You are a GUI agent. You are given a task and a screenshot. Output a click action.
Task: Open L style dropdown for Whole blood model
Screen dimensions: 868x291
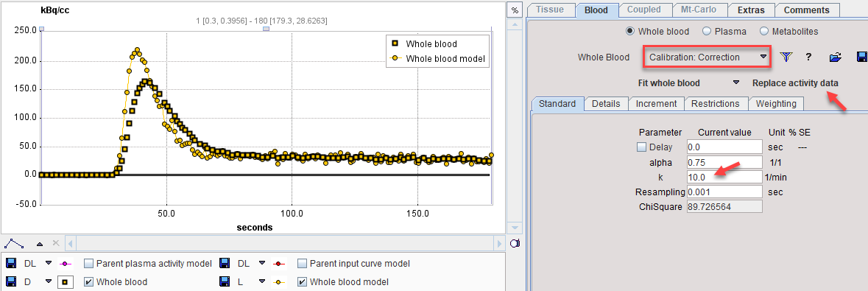click(x=261, y=281)
